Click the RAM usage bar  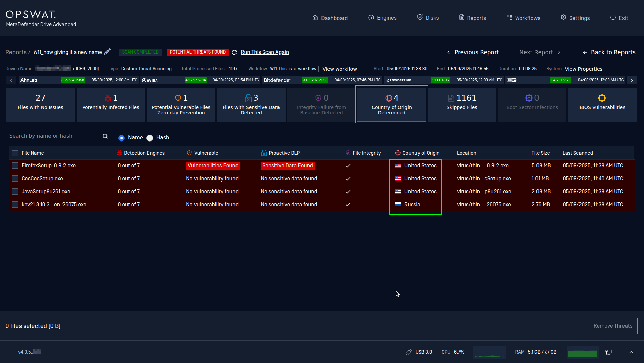pyautogui.click(x=583, y=352)
